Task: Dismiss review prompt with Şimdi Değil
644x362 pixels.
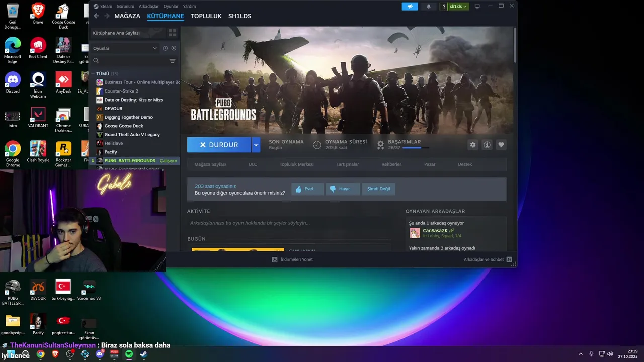Action: point(378,189)
